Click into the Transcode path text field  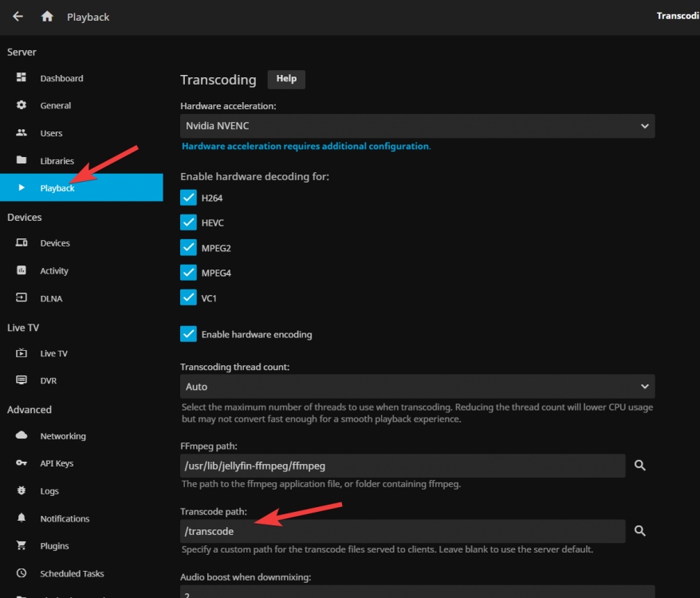click(x=403, y=531)
